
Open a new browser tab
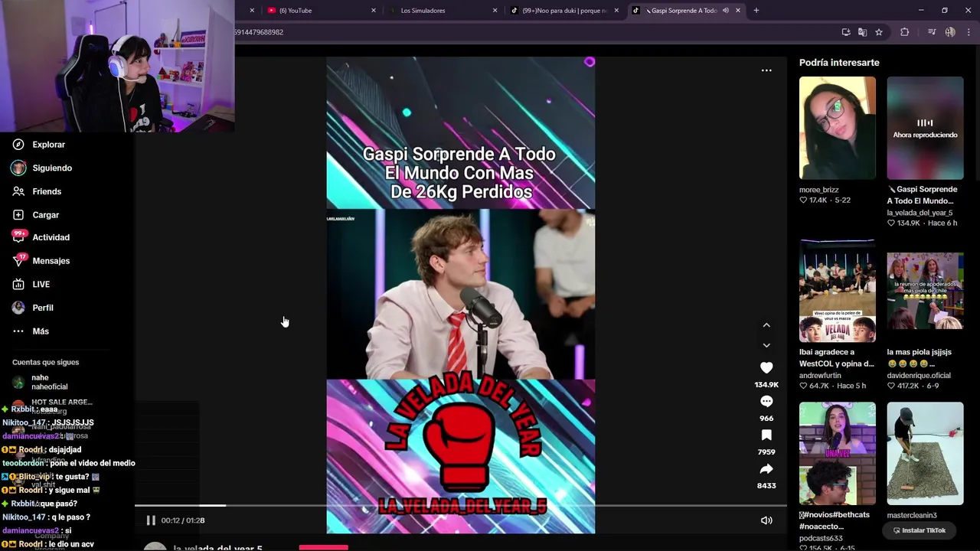pos(756,11)
